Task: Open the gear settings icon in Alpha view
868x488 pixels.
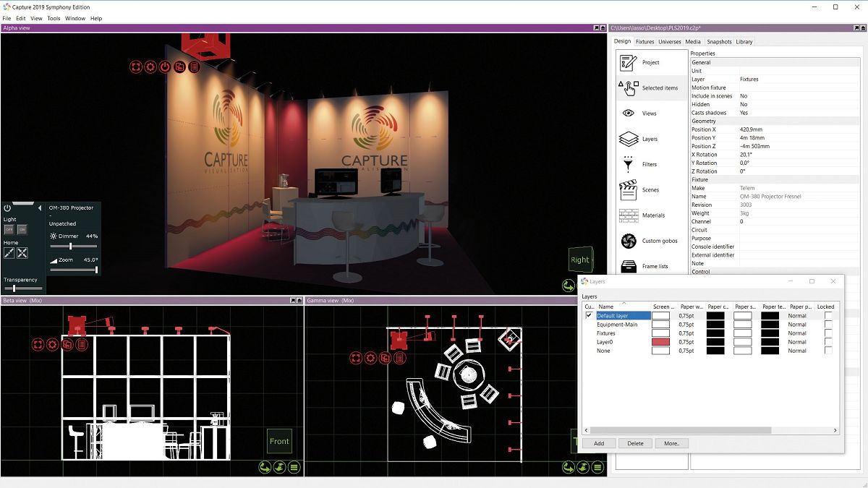Action: 150,67
